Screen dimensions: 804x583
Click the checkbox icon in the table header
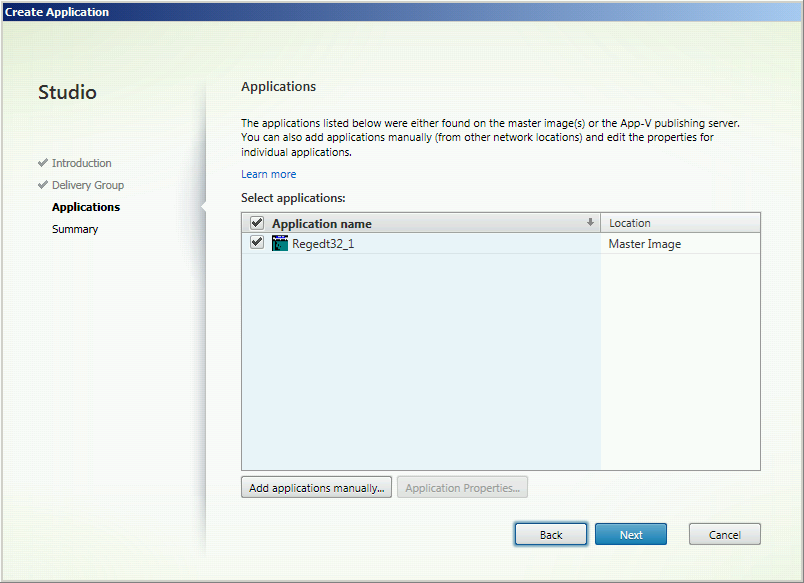pos(256,222)
